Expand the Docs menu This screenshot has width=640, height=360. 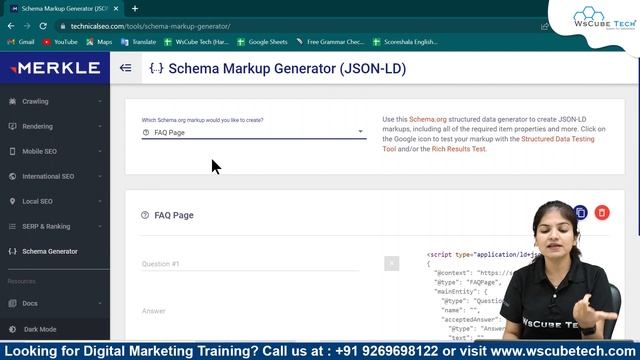55,303
